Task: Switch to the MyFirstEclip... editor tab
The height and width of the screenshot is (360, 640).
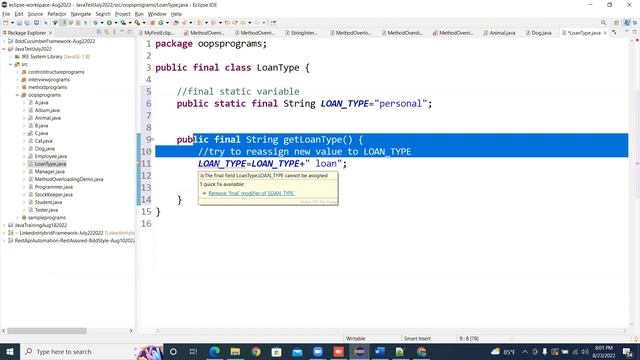Action: [156, 33]
